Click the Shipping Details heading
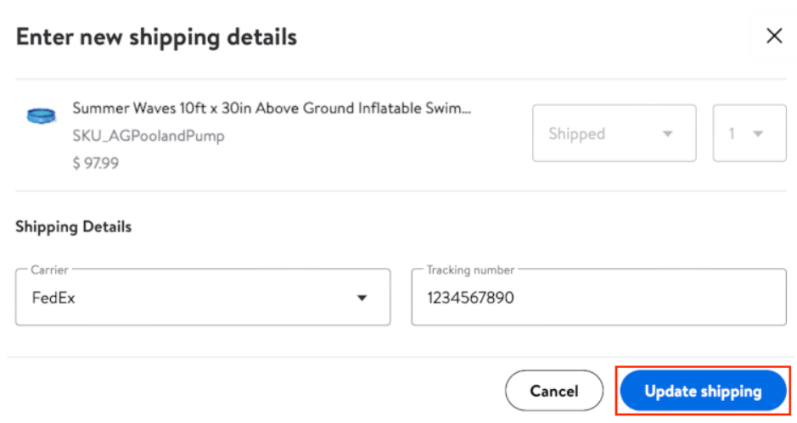Screen dimensions: 797x423 (x=74, y=227)
